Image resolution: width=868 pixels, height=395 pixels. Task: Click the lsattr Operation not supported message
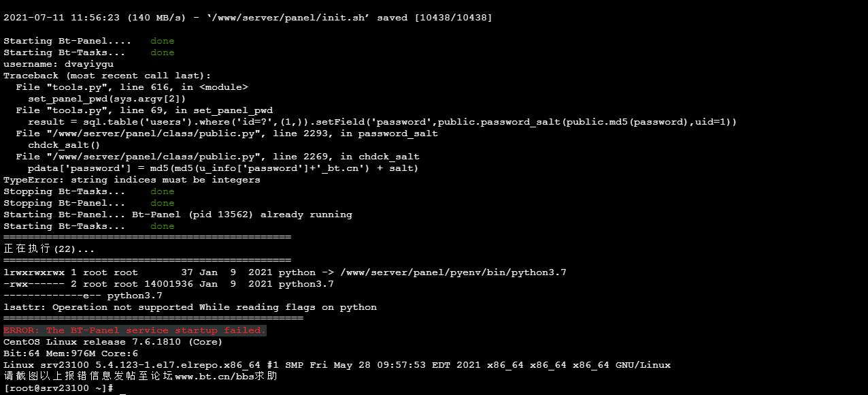pyautogui.click(x=190, y=307)
